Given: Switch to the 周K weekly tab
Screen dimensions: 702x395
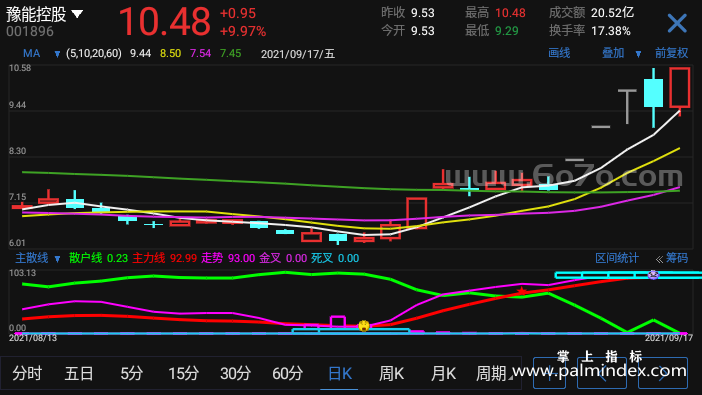Looking at the screenshot, I should pyautogui.click(x=391, y=373).
